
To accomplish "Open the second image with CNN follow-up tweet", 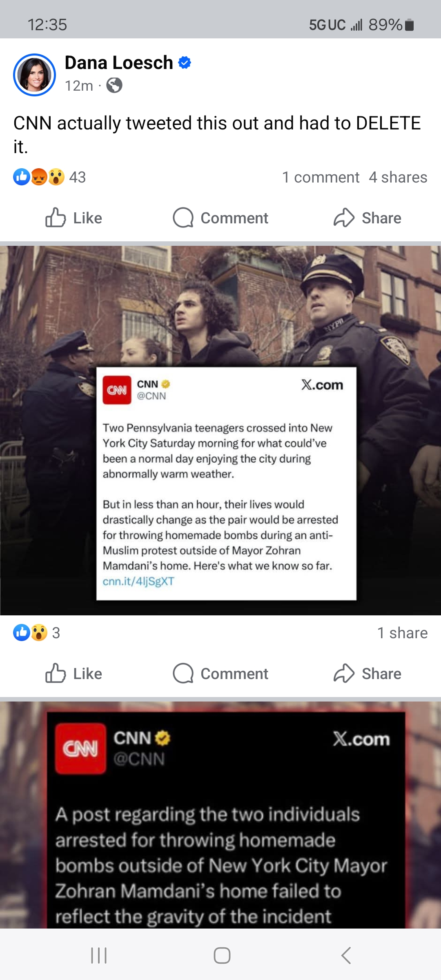I will [220, 815].
